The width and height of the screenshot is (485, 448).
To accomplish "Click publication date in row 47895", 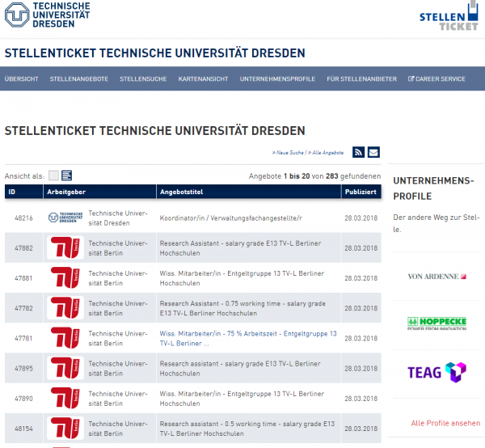I will (x=361, y=369).
